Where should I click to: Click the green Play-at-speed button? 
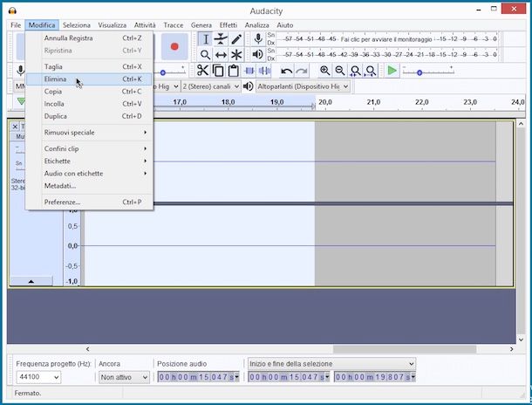[392, 71]
